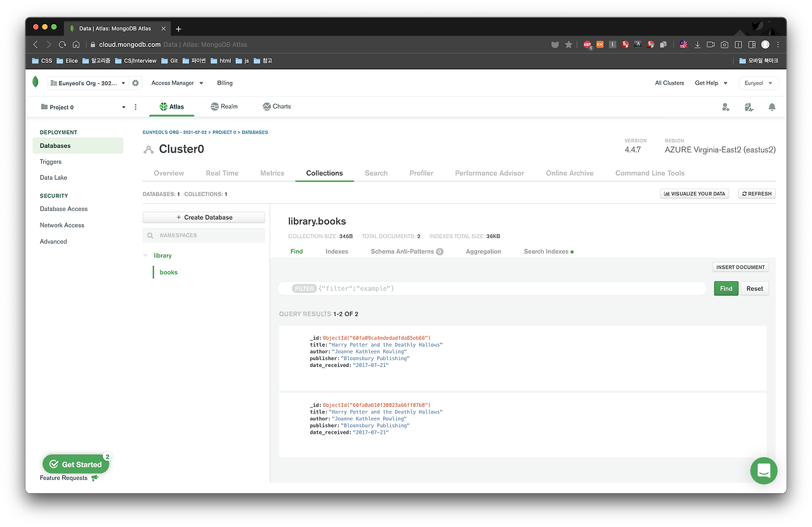Run query with Find button
The width and height of the screenshot is (812, 527).
point(726,288)
